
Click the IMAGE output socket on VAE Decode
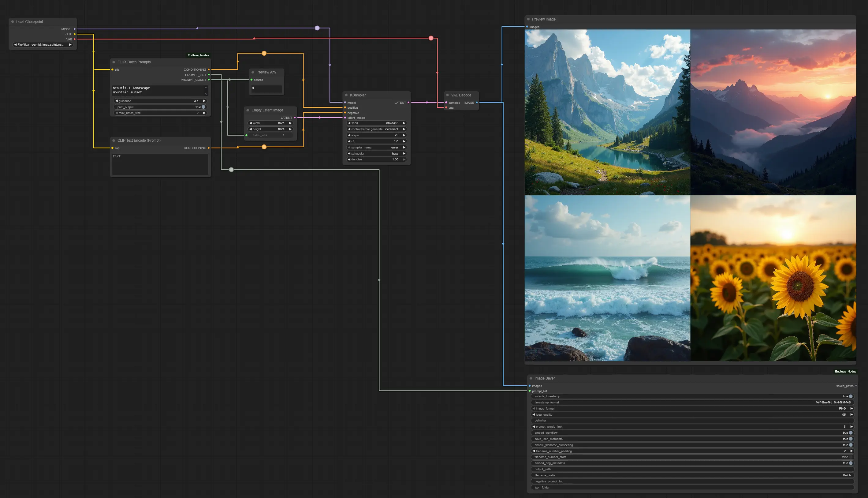coord(477,103)
